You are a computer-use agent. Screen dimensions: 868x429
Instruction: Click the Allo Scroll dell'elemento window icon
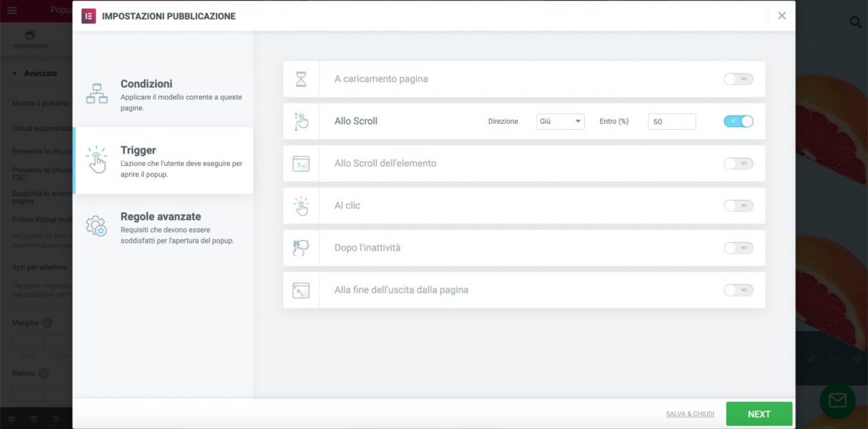pyautogui.click(x=301, y=164)
